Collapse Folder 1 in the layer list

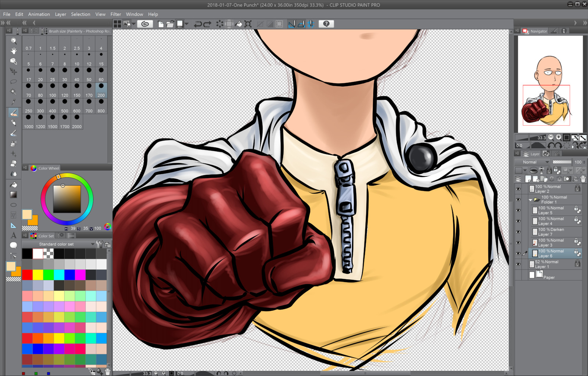click(x=530, y=200)
